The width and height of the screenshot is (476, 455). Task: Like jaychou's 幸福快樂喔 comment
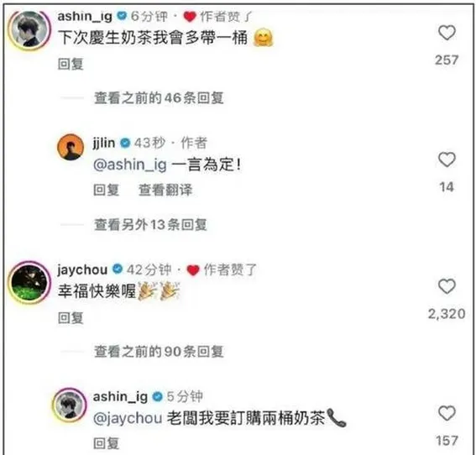[447, 286]
